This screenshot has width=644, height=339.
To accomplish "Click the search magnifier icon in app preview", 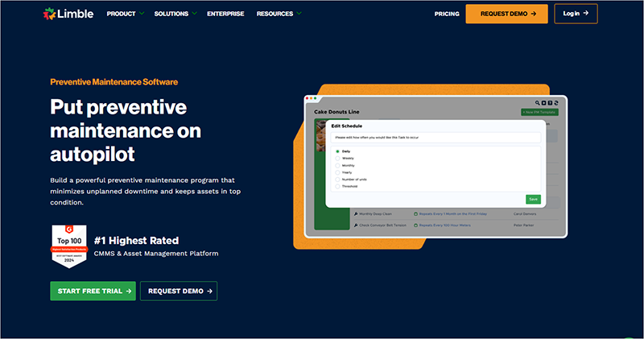I will pyautogui.click(x=537, y=103).
